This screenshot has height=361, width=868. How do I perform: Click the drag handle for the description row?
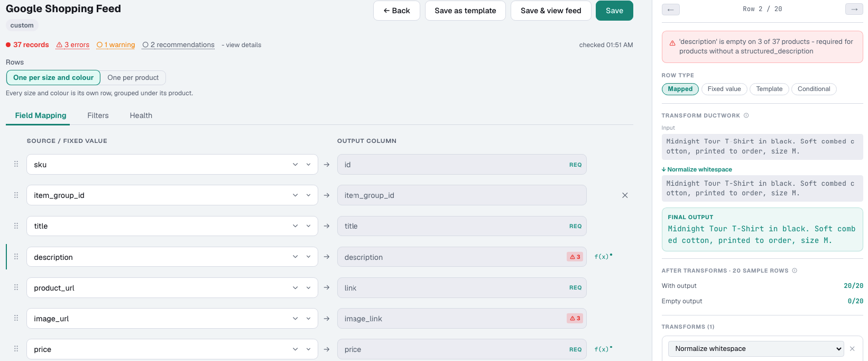point(16,257)
